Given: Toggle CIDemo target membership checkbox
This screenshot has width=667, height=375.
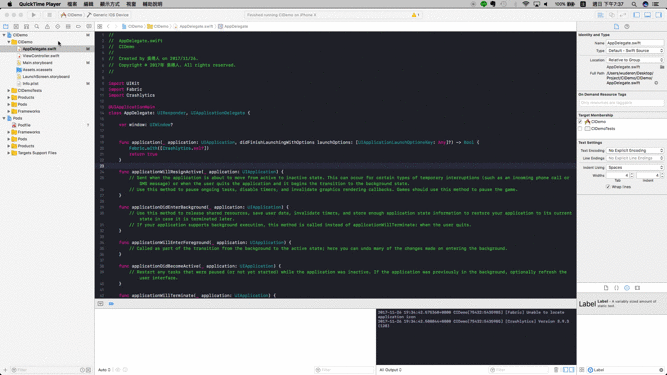Looking at the screenshot, I should [x=580, y=122].
